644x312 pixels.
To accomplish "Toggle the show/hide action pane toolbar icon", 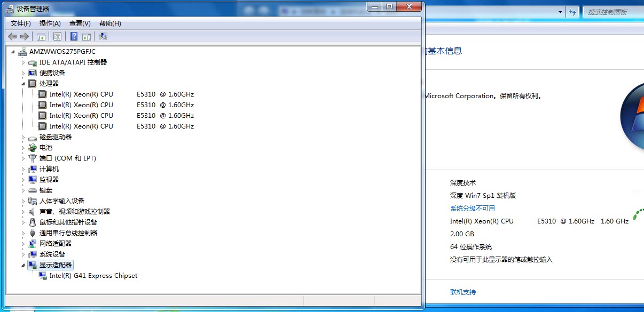I will (x=87, y=36).
